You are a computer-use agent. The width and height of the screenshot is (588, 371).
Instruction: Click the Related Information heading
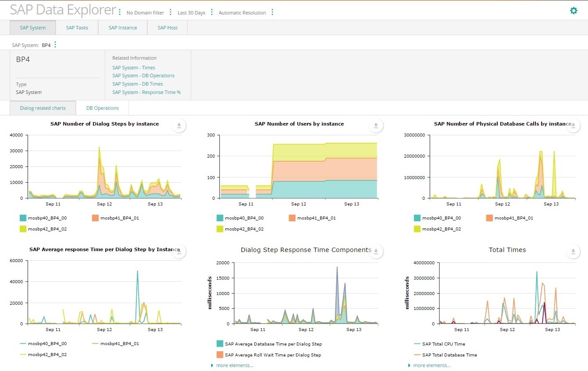[134, 58]
